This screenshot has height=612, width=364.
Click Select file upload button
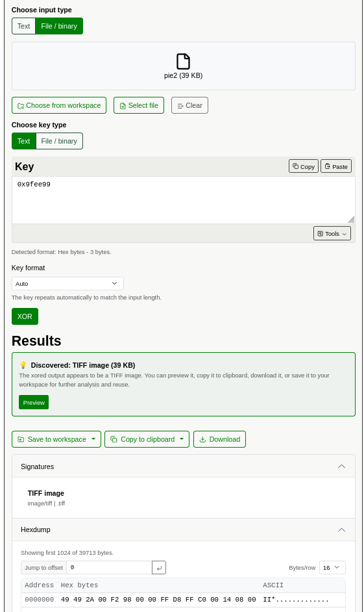pyautogui.click(x=139, y=105)
